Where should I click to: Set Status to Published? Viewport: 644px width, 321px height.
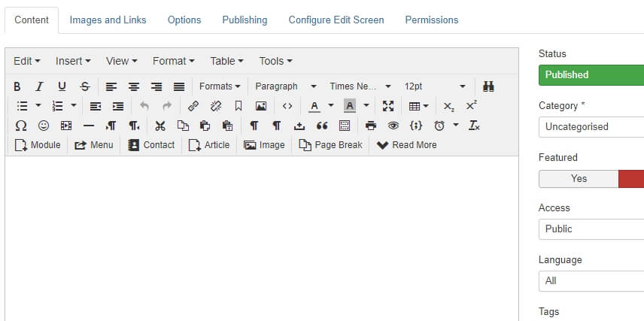pyautogui.click(x=591, y=74)
